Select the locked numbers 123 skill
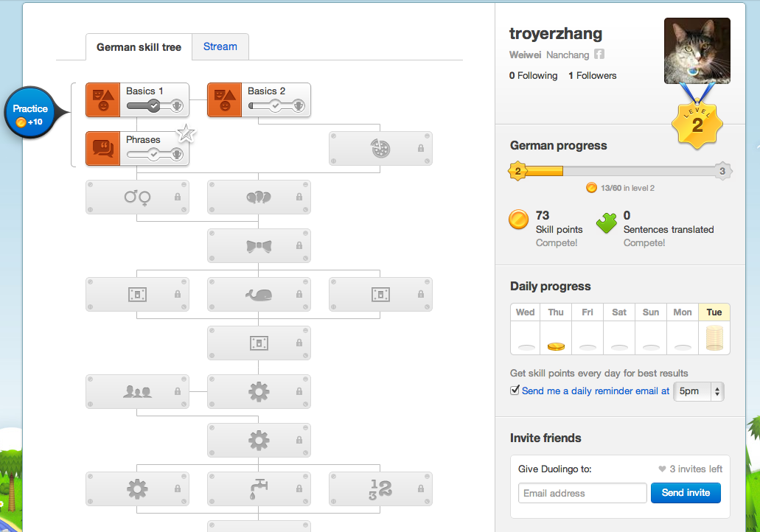Viewport: 760px width, 532px height. (380, 489)
